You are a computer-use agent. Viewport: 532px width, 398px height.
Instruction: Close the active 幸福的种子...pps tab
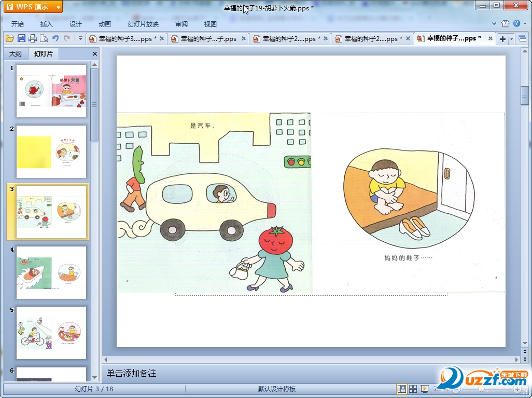click(491, 38)
